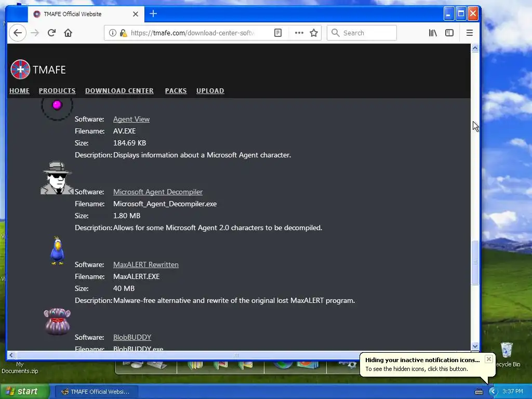
Task: Open page actions three-dot menu
Action: (299, 33)
